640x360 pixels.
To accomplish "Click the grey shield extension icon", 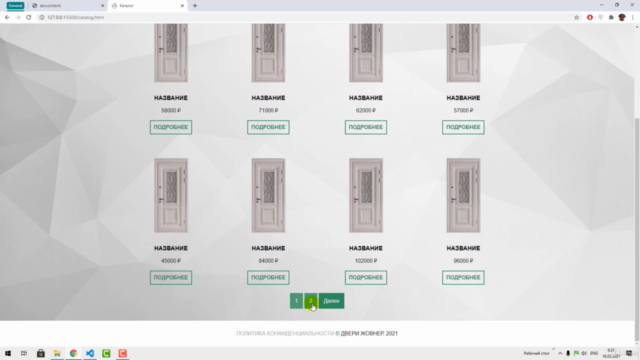I will [600, 17].
